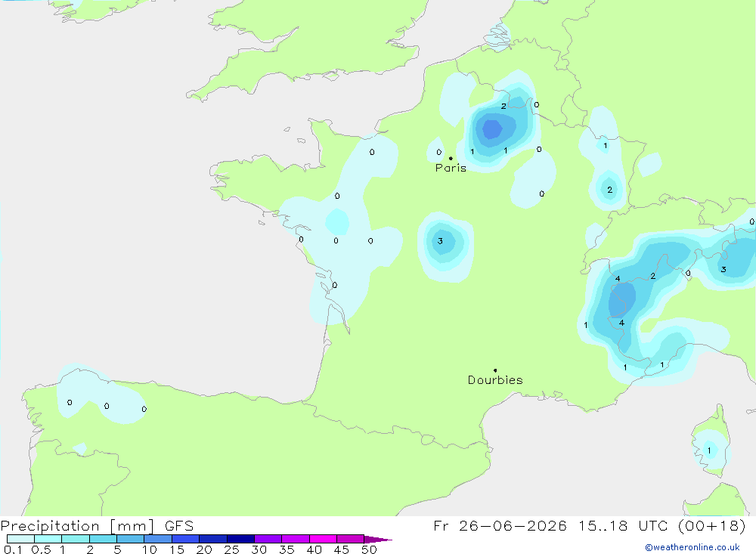Image resolution: width=756 pixels, height=554 pixels.
Task: Click the Paris location dot marker
Action: click(x=451, y=158)
